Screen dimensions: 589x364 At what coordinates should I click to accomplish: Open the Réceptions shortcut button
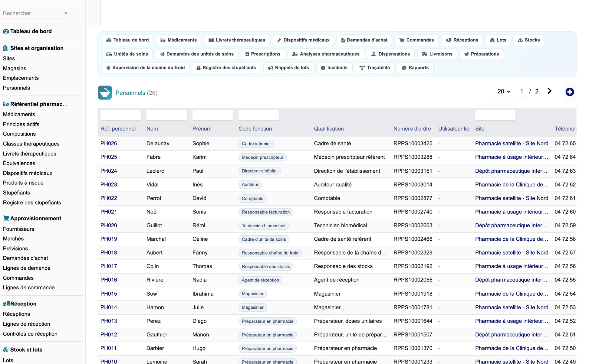(462, 40)
